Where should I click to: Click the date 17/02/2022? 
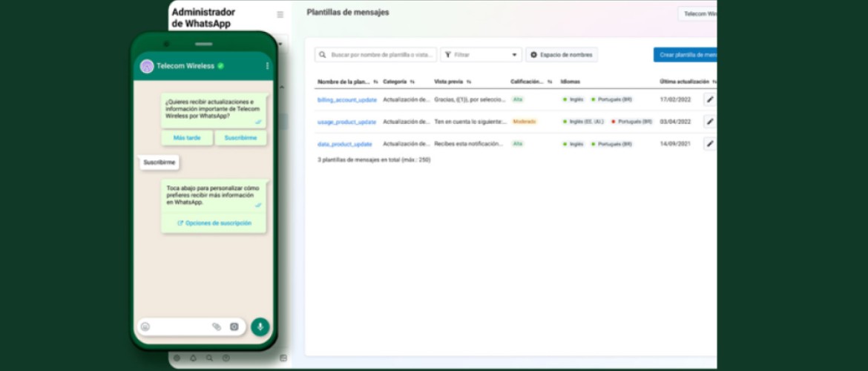click(x=675, y=99)
